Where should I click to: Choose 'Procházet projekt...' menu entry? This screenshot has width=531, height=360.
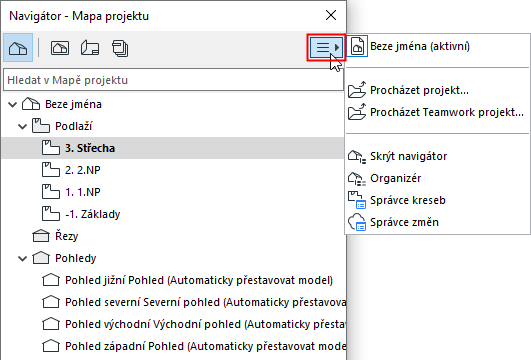pyautogui.click(x=438, y=90)
